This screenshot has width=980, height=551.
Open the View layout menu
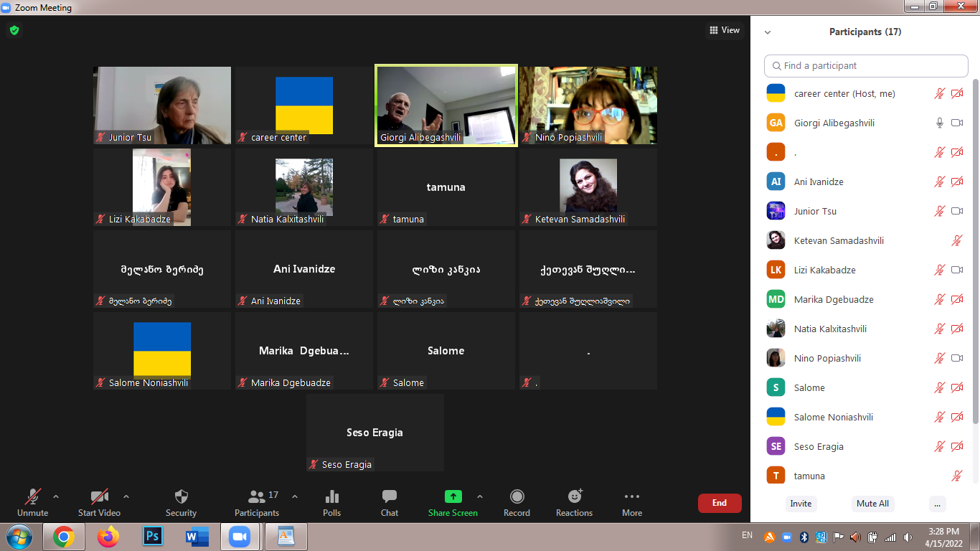point(724,30)
